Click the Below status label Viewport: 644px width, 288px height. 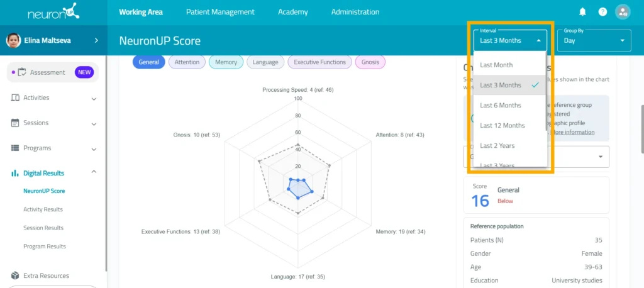tap(505, 201)
